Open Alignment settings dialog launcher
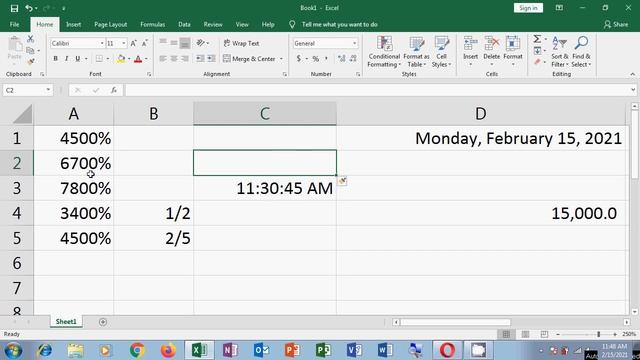Screen dimensions: 640x360 (x=284, y=74)
